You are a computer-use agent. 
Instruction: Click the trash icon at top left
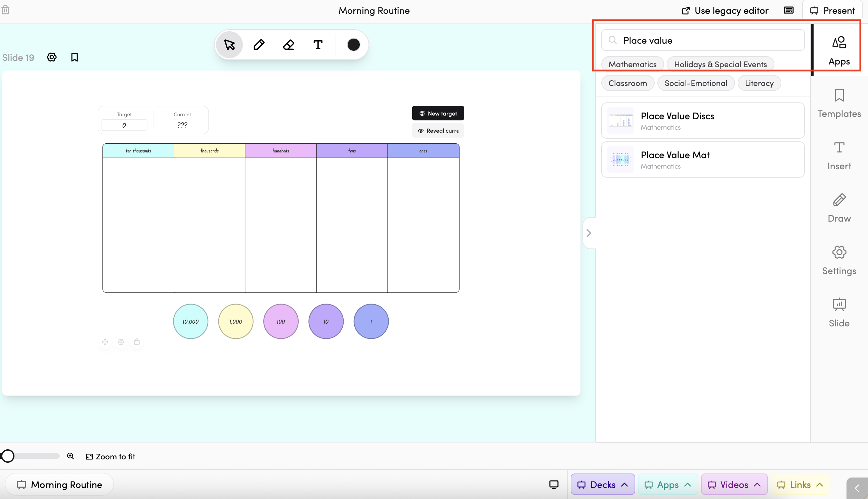5,10
